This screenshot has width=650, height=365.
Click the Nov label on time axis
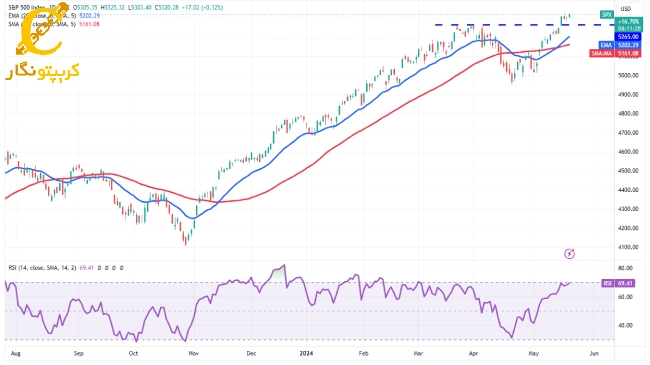[x=194, y=354]
